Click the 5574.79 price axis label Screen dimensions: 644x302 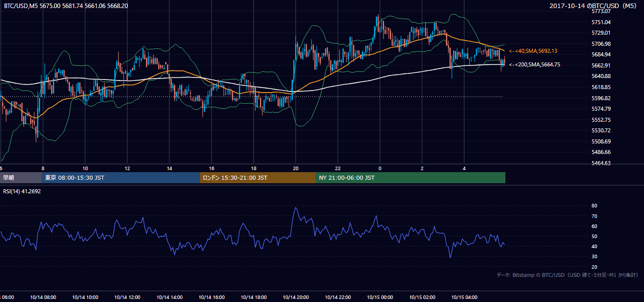click(601, 109)
